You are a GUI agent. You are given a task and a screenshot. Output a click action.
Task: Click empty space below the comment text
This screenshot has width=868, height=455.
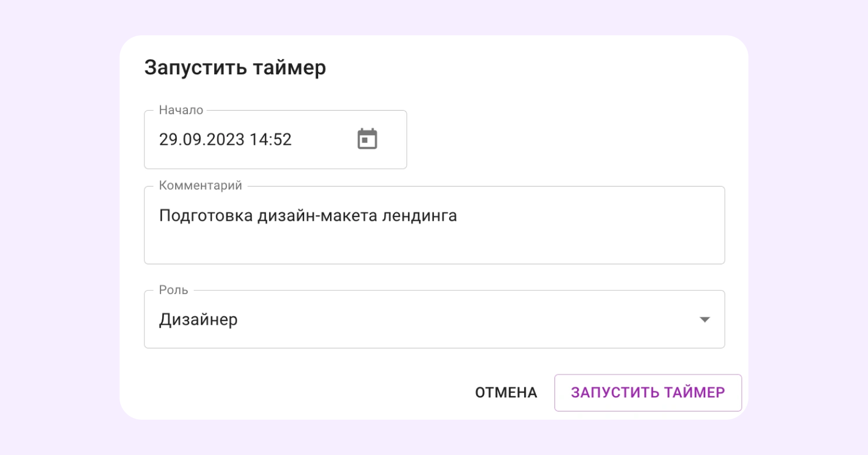coord(434,246)
